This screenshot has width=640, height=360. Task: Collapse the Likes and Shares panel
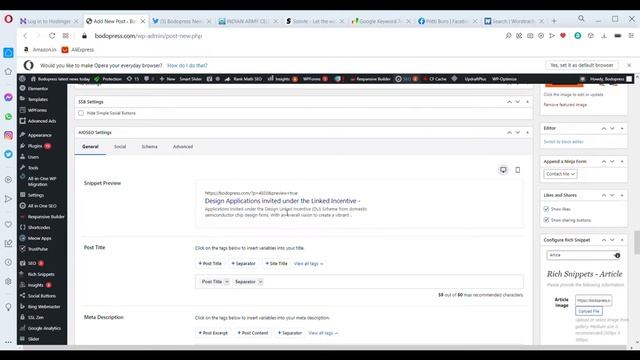pos(622,196)
